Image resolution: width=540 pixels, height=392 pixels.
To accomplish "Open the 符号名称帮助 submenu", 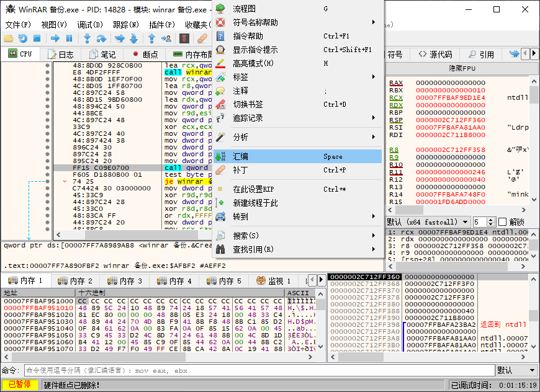I will [x=298, y=22].
